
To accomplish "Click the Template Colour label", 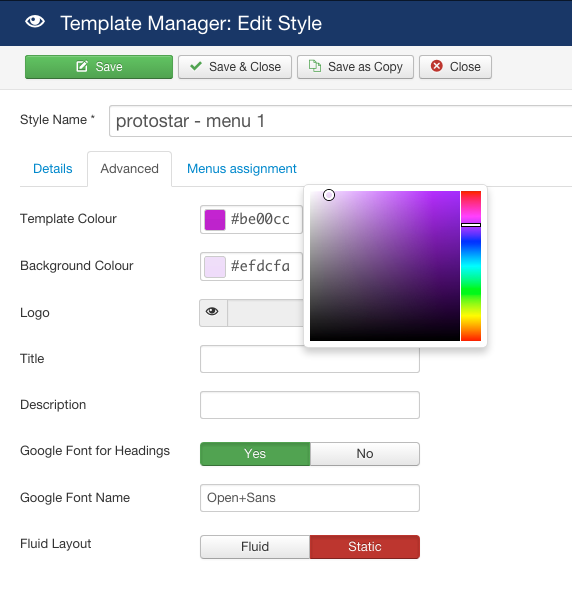I will 68,219.
